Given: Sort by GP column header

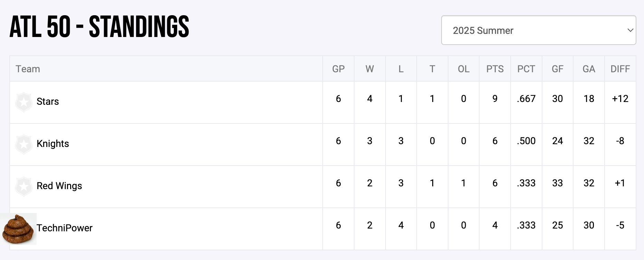Looking at the screenshot, I should click(338, 69).
